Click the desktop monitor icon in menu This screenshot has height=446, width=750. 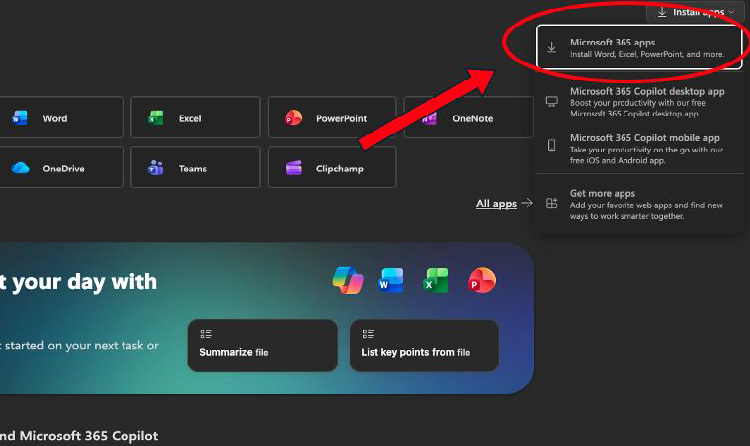click(x=551, y=101)
